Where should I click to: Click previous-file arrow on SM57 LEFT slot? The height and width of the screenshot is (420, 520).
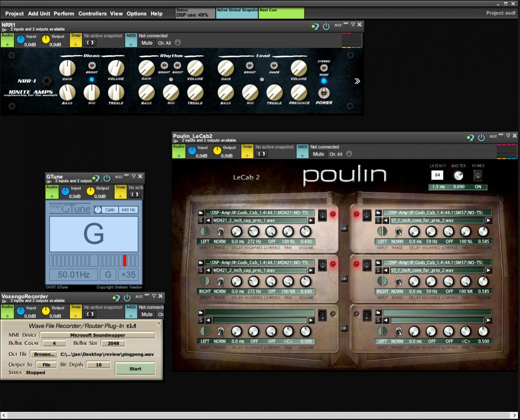point(386,221)
